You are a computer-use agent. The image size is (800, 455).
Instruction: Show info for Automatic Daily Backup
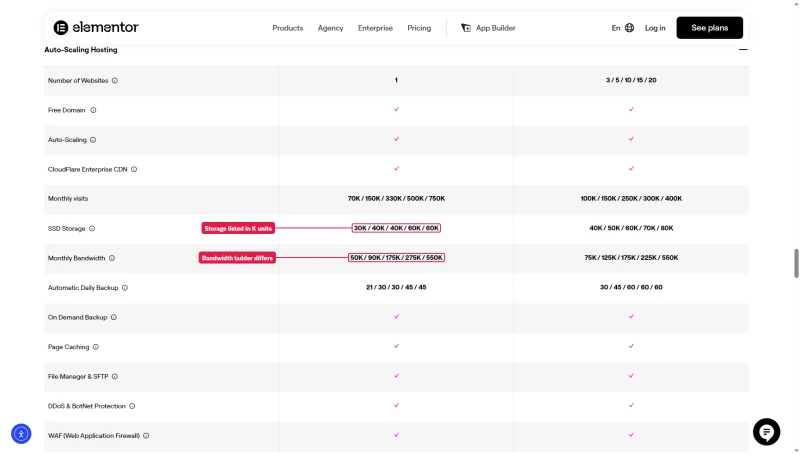pyautogui.click(x=125, y=288)
